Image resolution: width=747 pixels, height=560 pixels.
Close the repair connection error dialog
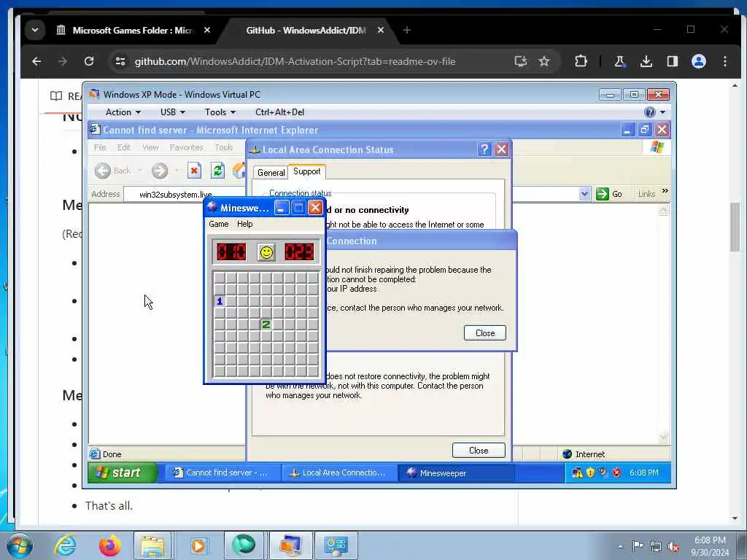point(485,332)
